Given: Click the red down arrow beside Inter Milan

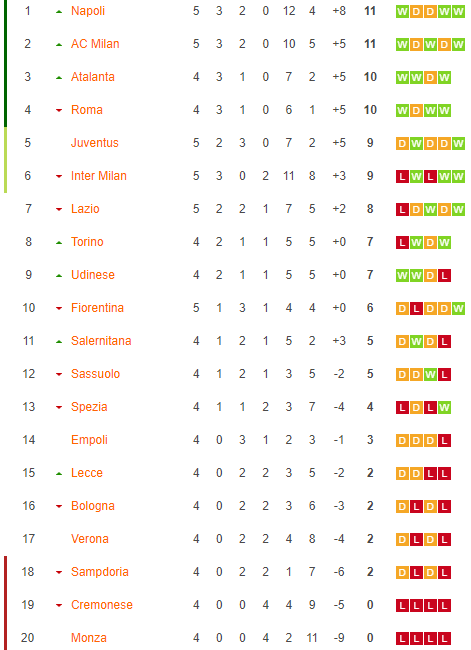Looking at the screenshot, I should click(x=59, y=177).
